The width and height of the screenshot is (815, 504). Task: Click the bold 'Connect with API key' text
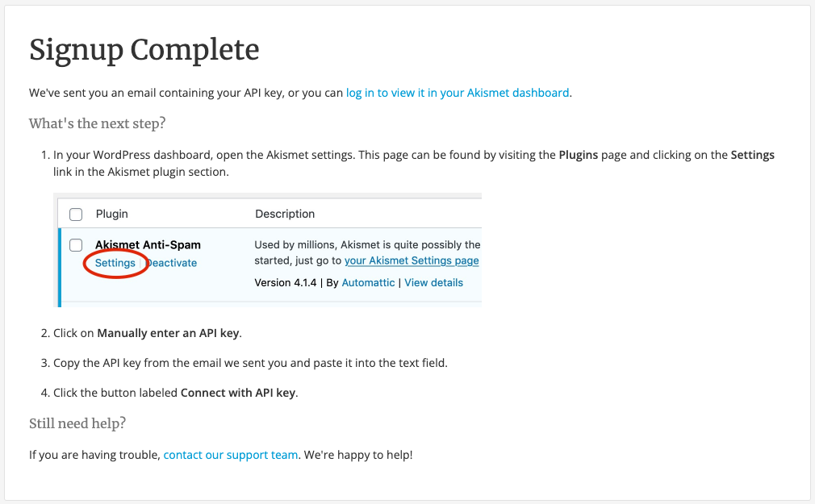[238, 393]
